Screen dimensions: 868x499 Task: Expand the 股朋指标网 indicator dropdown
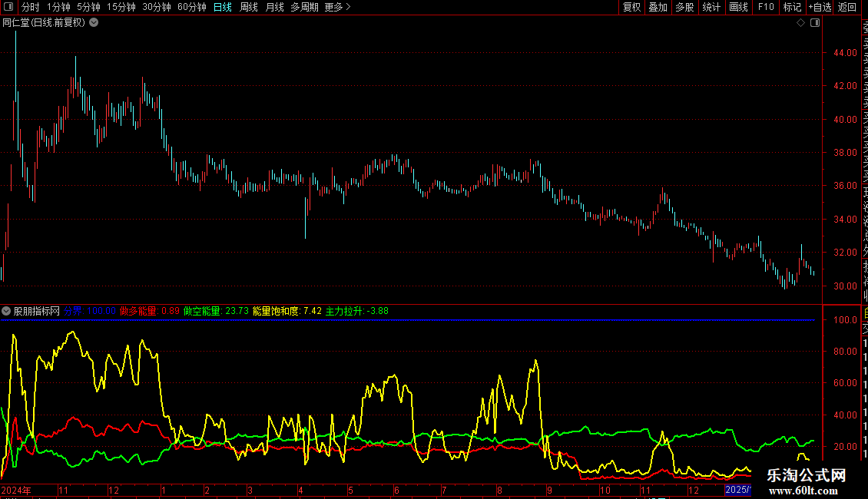7,311
